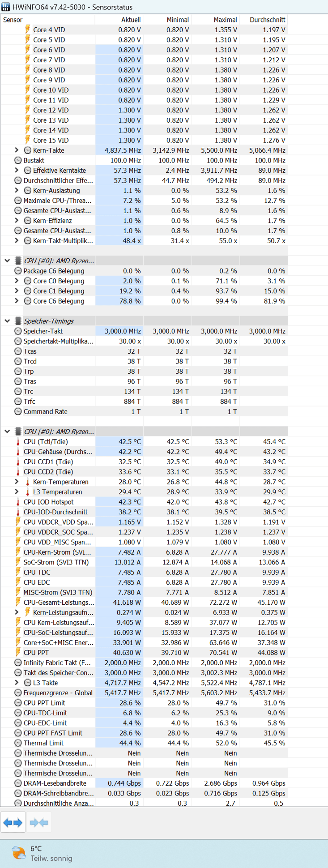Expand the Core C6 Belegung row
The image size is (328, 868).
tap(17, 301)
